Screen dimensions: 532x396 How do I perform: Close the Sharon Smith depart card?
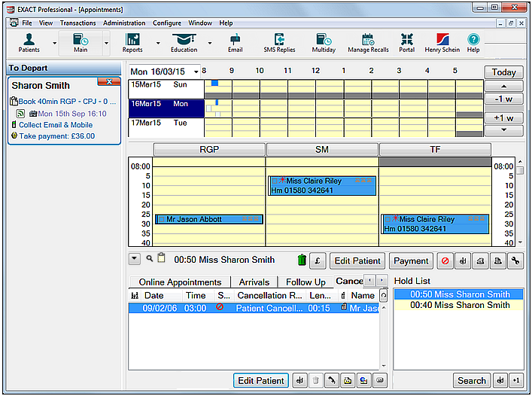tap(109, 81)
